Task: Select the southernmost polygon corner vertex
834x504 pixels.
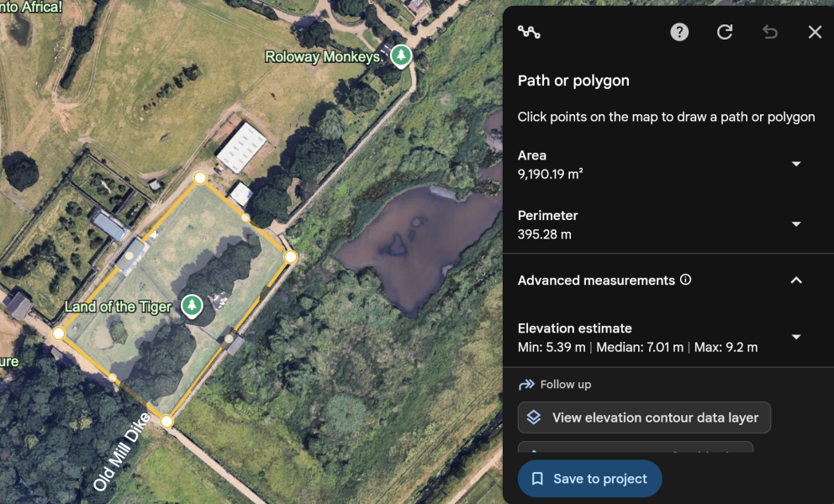Action: point(166,422)
